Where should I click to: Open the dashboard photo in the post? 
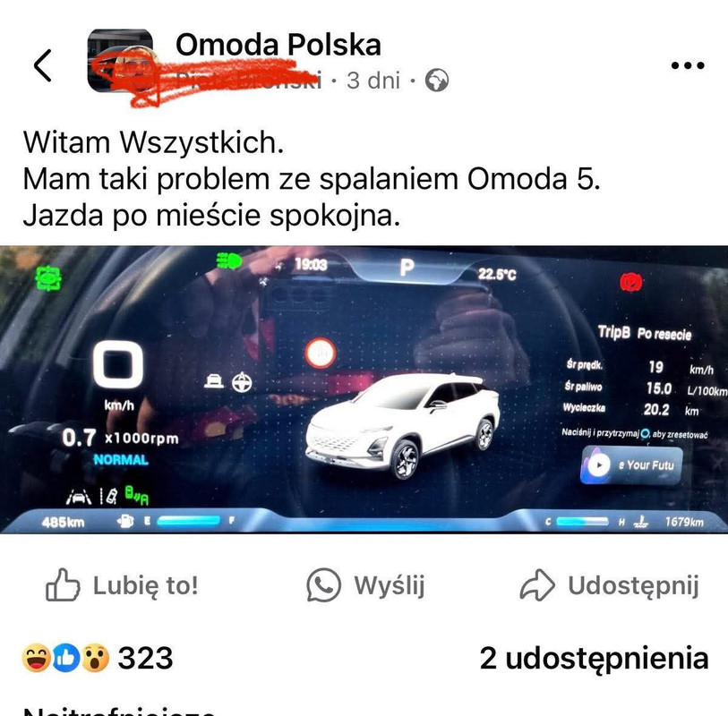pyautogui.click(x=364, y=390)
